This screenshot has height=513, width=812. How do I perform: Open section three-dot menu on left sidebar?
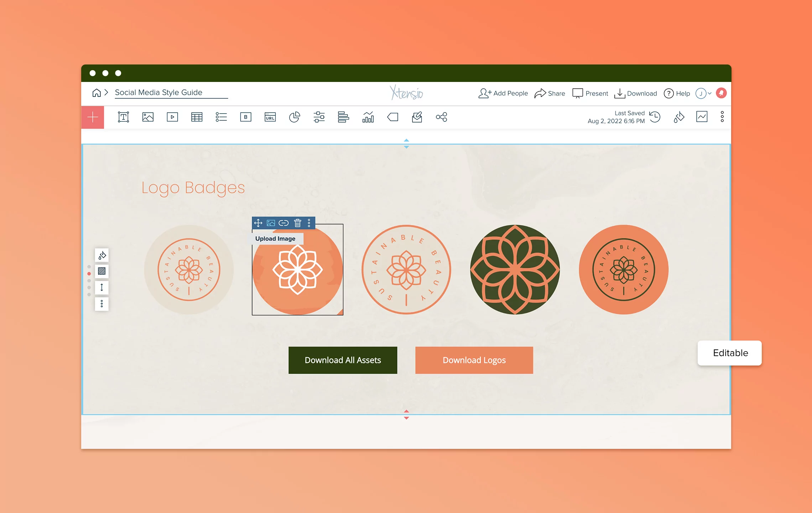coord(101,304)
